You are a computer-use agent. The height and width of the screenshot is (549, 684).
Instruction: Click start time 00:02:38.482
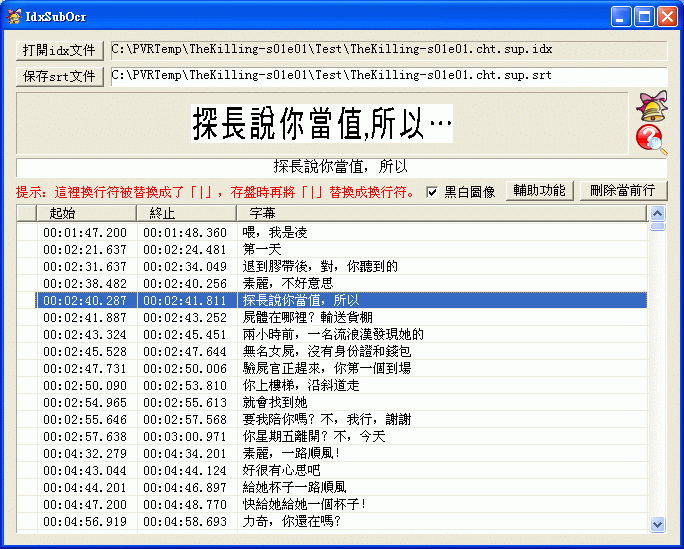point(85,284)
